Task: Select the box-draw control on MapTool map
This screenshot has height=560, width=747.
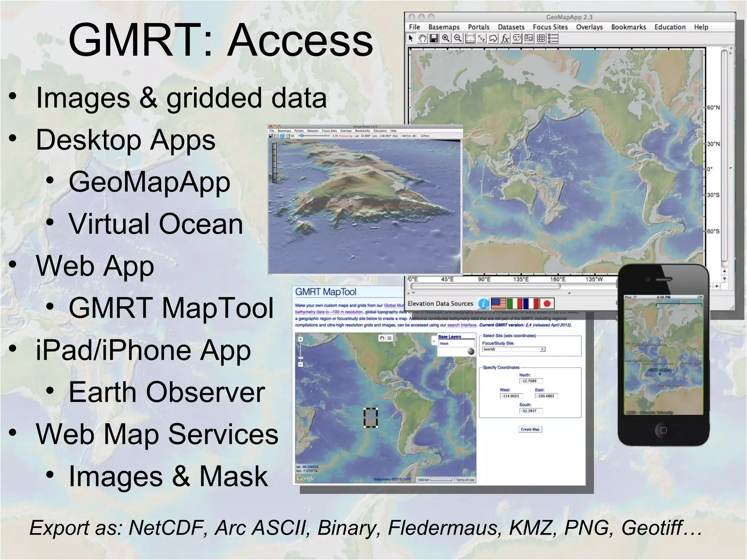Action: (390, 338)
